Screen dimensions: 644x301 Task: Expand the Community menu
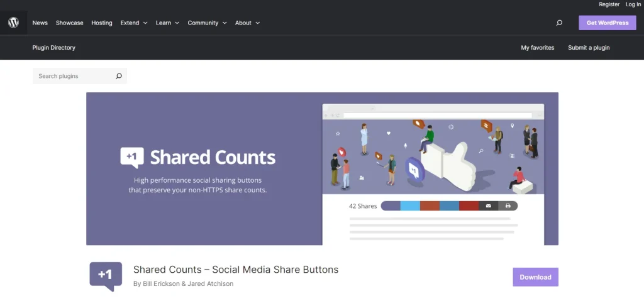(x=208, y=23)
